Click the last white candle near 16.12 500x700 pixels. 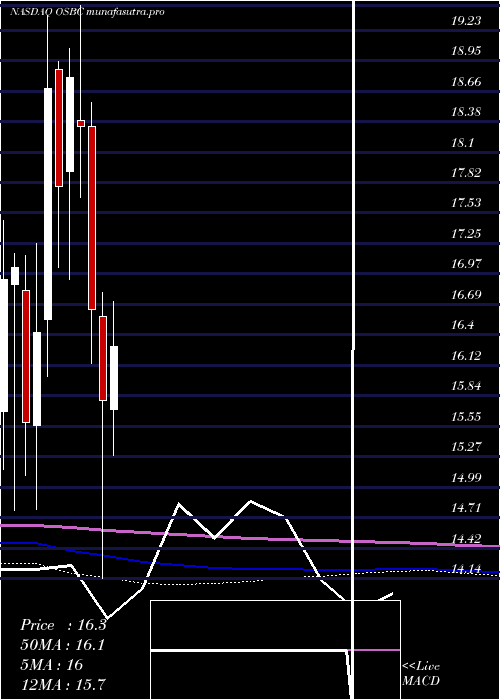pos(114,378)
